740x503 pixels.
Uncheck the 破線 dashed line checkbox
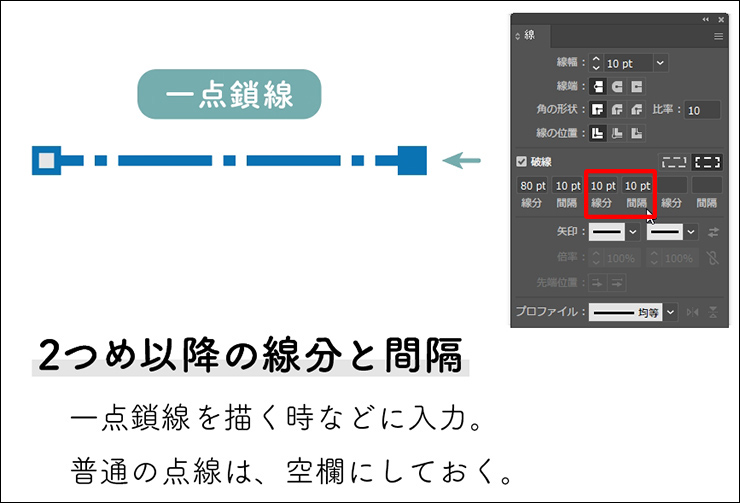point(521,162)
